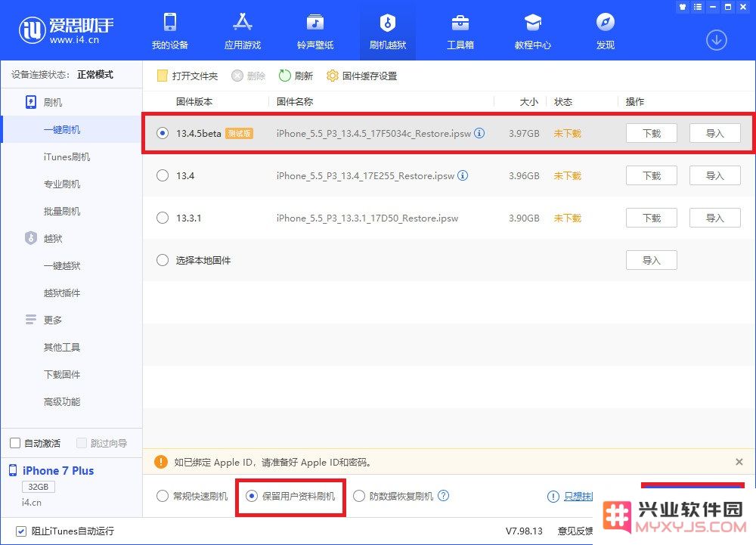Download the 13.4.5beta firmware
Viewport: 756px width, 545px height.
pos(652,133)
